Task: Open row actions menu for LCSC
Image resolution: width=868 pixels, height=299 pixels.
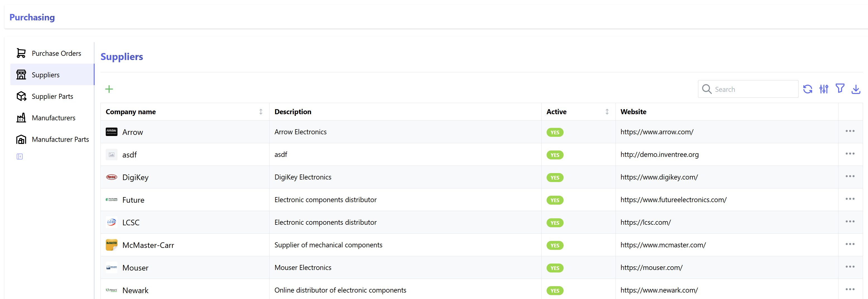Action: 850,221
